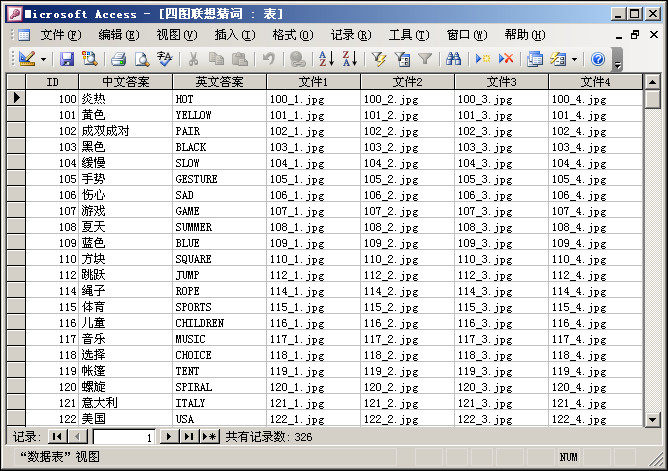Screen dimensions: 668x471
Task: Open the New Object dropdown arrow
Action: pos(574,59)
